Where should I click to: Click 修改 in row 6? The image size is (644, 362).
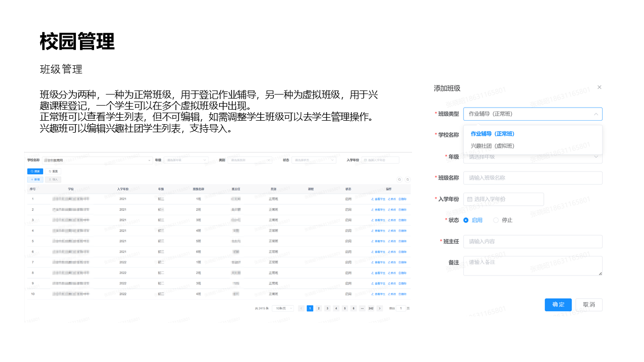[392, 252]
